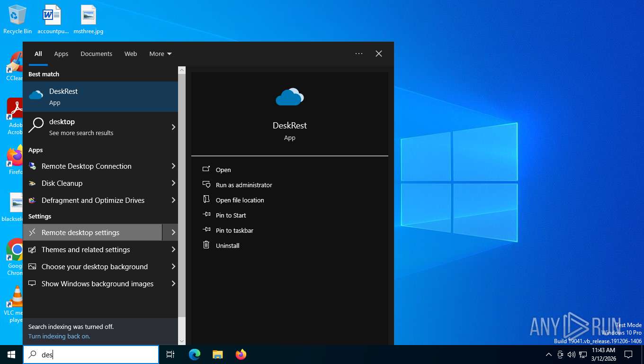Click the Show Windows background images icon

pyautogui.click(x=32, y=284)
